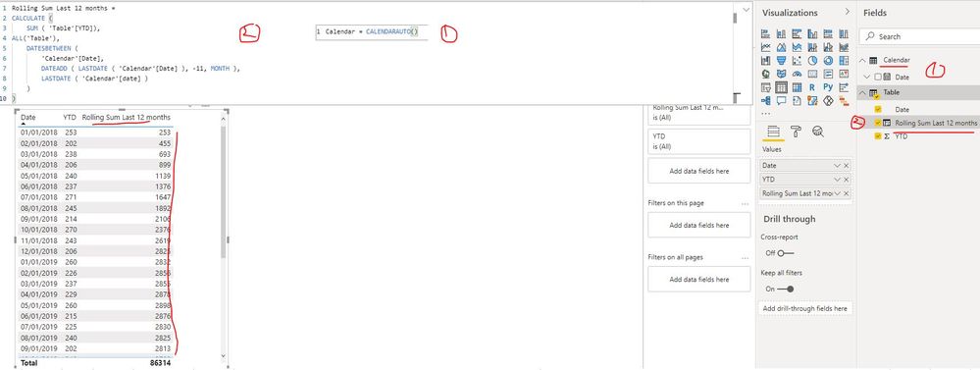Viewport: 980px width, 370px height.
Task: Select the card visual
Action: [812, 74]
